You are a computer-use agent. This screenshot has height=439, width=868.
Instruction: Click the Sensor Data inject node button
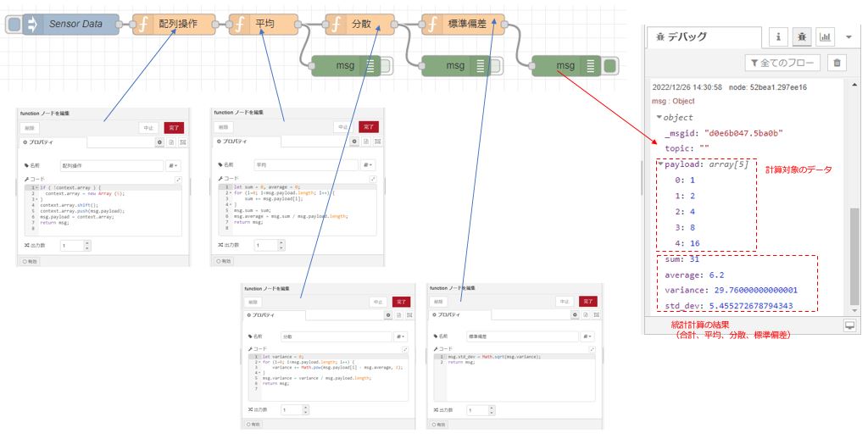(14, 25)
